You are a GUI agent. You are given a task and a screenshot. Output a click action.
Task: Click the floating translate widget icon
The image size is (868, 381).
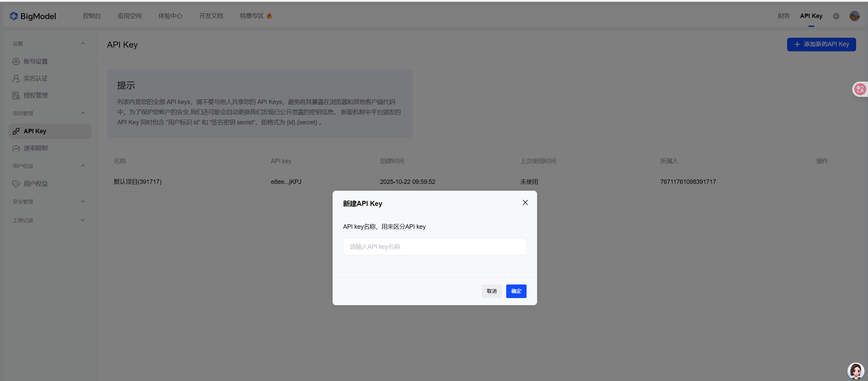pos(860,89)
